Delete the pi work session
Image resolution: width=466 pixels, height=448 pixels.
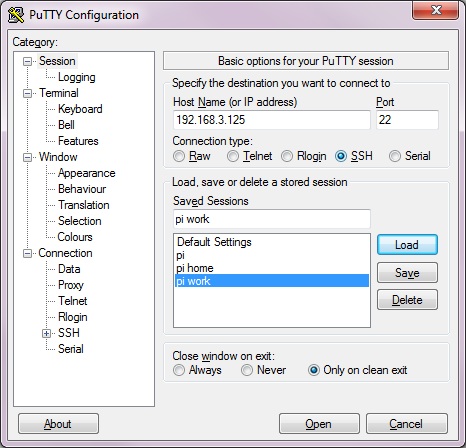click(x=407, y=300)
